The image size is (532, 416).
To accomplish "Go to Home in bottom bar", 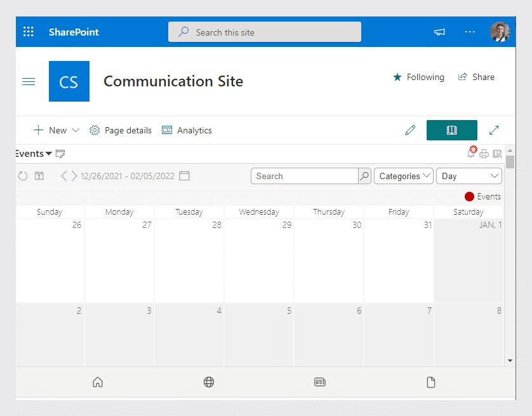I will 98,382.
